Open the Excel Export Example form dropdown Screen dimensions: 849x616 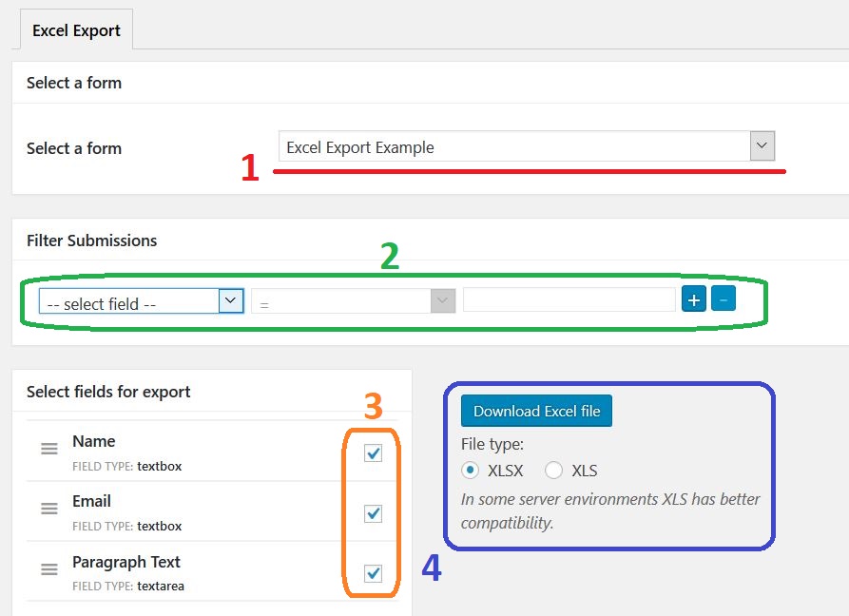[527, 147]
